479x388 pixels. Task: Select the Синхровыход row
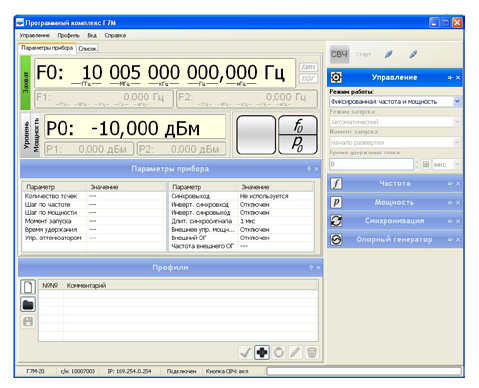tap(241, 196)
